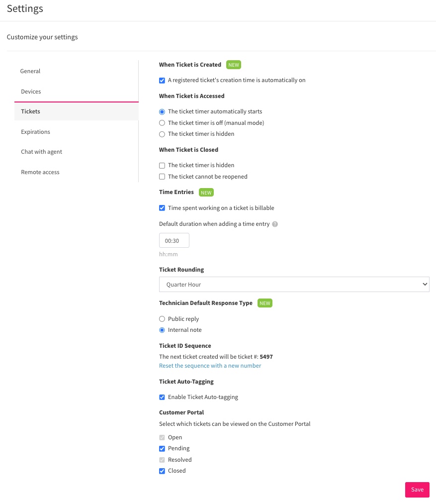Toggle 'Time spent working on a ticket is billable'
The height and width of the screenshot is (504, 436).
click(162, 208)
